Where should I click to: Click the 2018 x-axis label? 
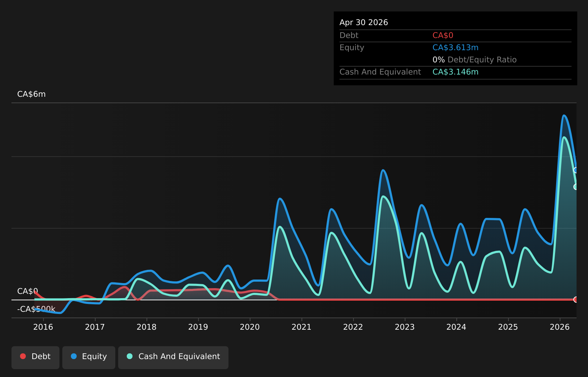tap(146, 327)
